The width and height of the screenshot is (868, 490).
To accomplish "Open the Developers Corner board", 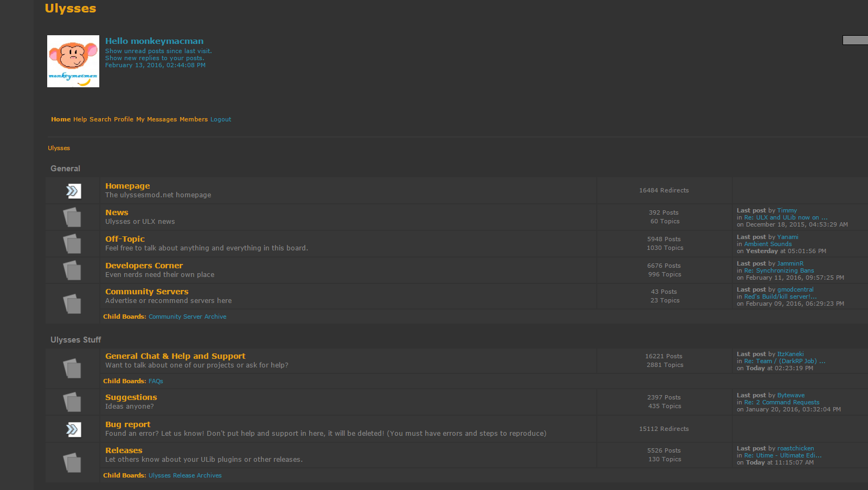I will click(144, 266).
